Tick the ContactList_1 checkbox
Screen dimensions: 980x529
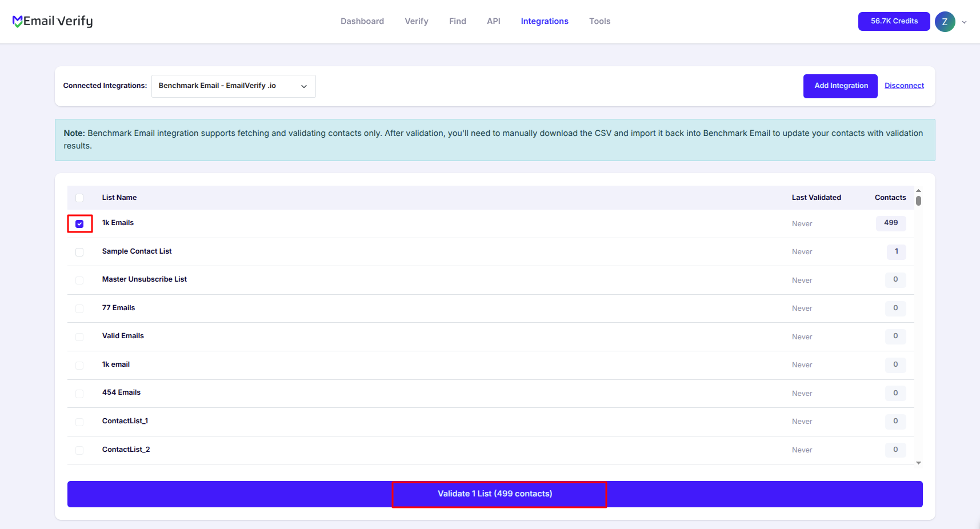click(79, 422)
